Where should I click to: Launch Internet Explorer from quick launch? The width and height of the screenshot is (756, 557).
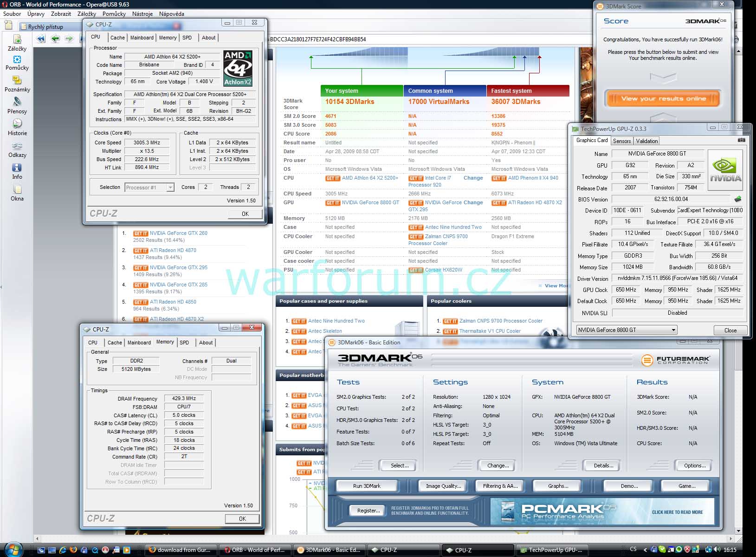pos(62,550)
